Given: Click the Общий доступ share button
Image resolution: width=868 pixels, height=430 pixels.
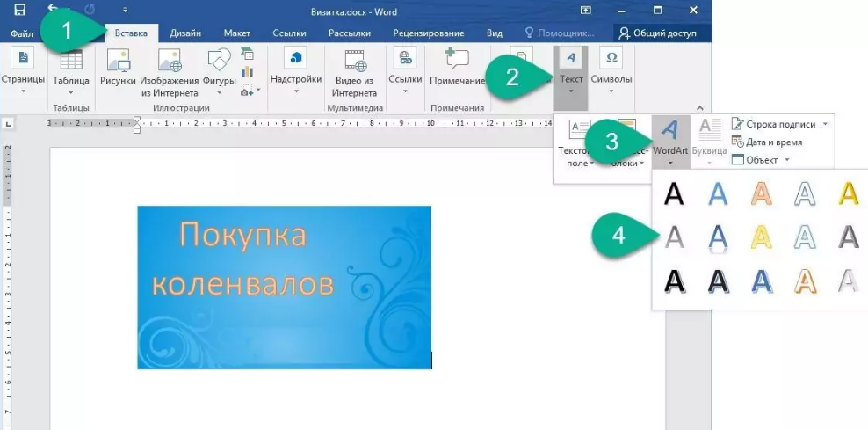Looking at the screenshot, I should (x=657, y=33).
